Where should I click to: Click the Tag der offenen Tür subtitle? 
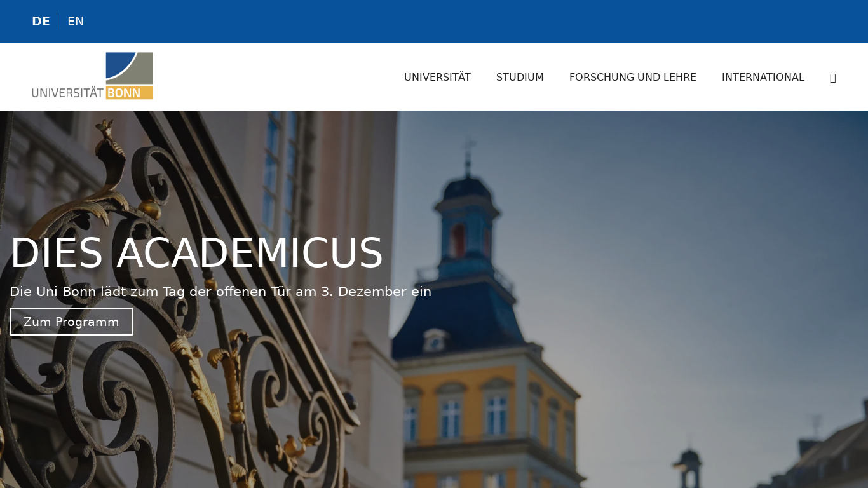[220, 292]
